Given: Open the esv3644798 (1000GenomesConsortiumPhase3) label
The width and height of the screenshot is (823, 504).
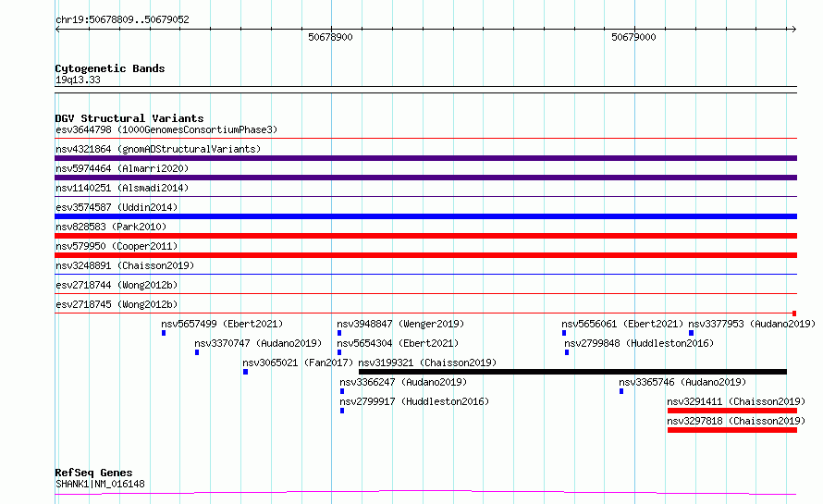Looking at the screenshot, I should pos(166,129).
